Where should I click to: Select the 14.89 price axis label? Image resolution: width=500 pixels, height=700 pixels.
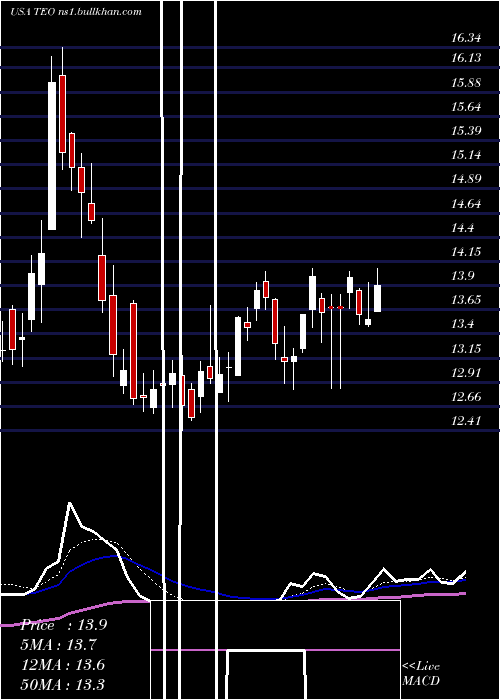[466, 179]
